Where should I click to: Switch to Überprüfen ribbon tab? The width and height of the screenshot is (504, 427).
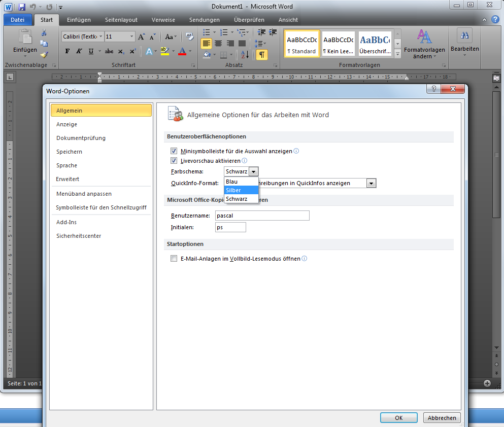coord(249,20)
